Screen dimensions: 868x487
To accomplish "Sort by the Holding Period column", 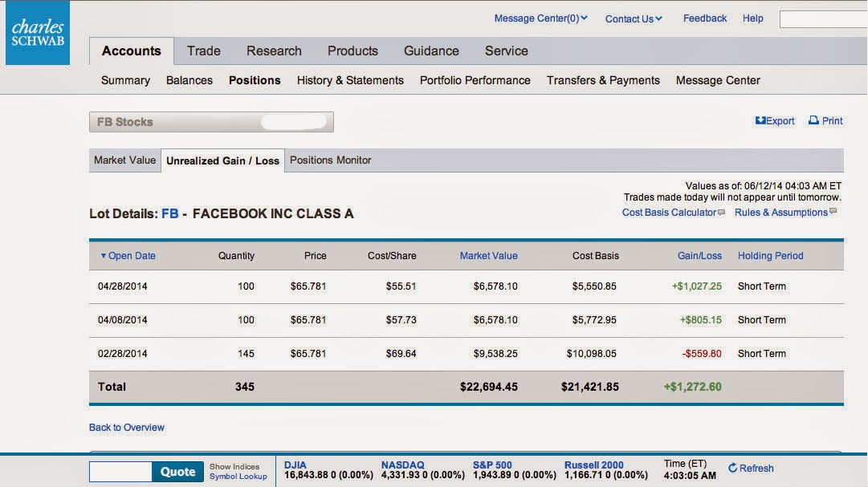I will point(771,256).
